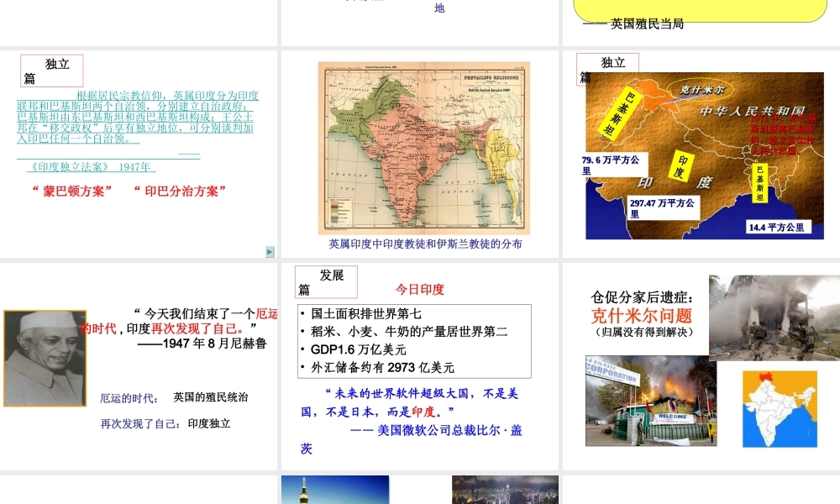This screenshot has height=504, width=840.
Task: Click the red 克什米尔问题 heading
Action: [x=642, y=315]
